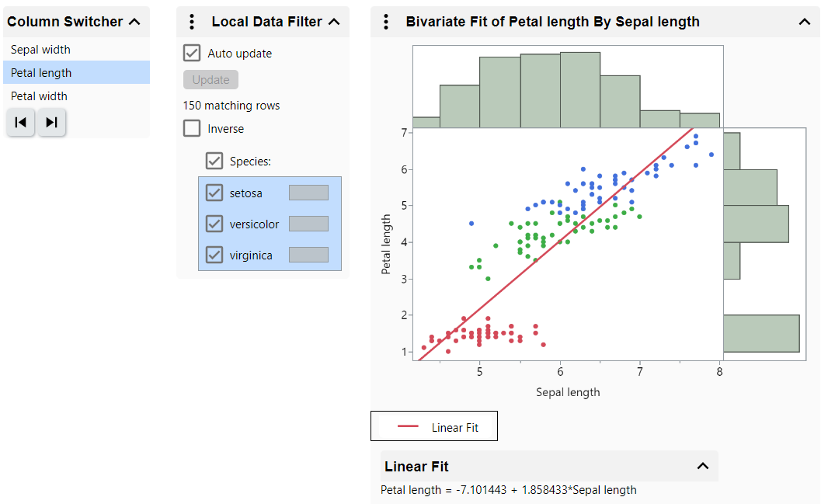Screen dimensions: 828x504
Task: Go to next column in Column Switcher
Action: coord(51,122)
